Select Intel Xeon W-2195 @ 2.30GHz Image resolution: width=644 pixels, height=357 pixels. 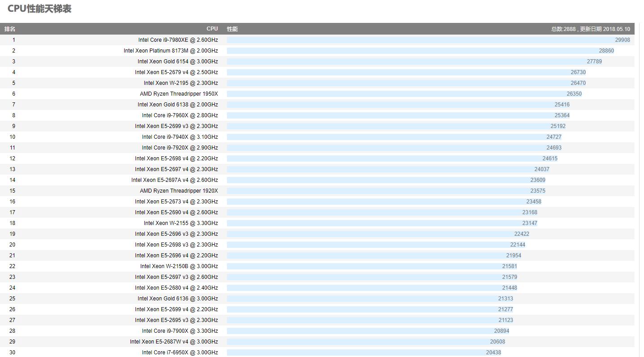click(181, 83)
